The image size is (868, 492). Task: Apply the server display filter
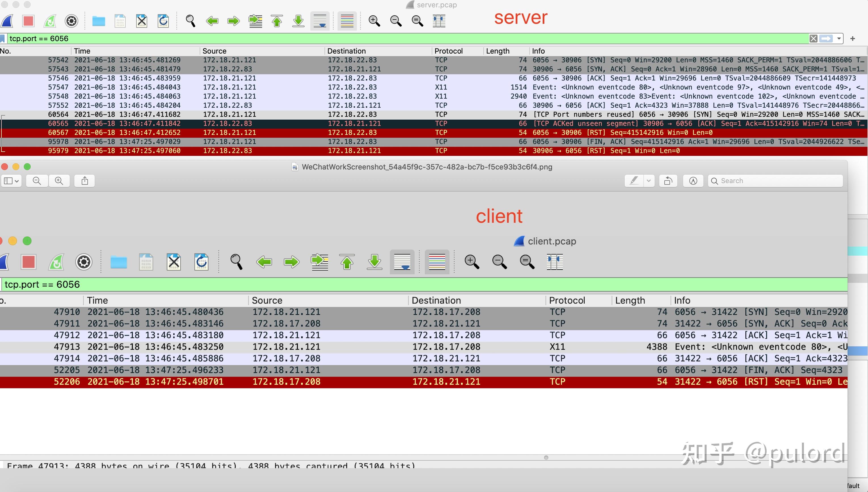[x=826, y=39]
